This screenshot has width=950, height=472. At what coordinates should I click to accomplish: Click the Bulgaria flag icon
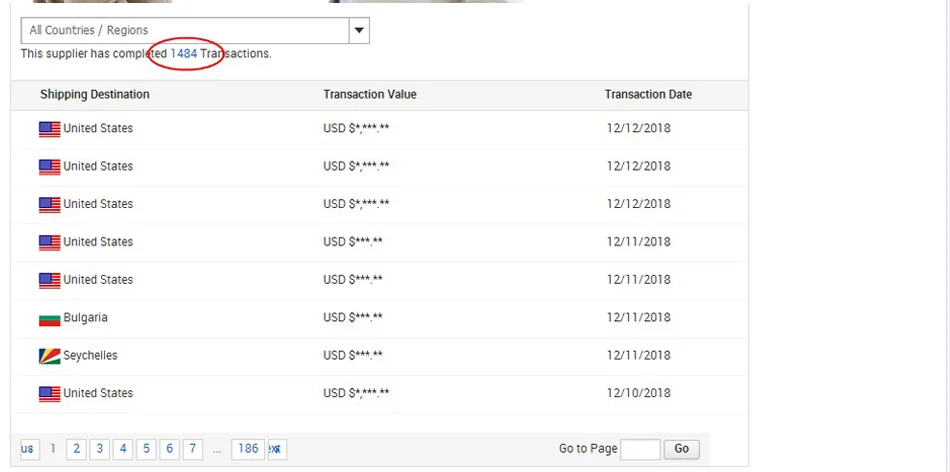pos(49,319)
